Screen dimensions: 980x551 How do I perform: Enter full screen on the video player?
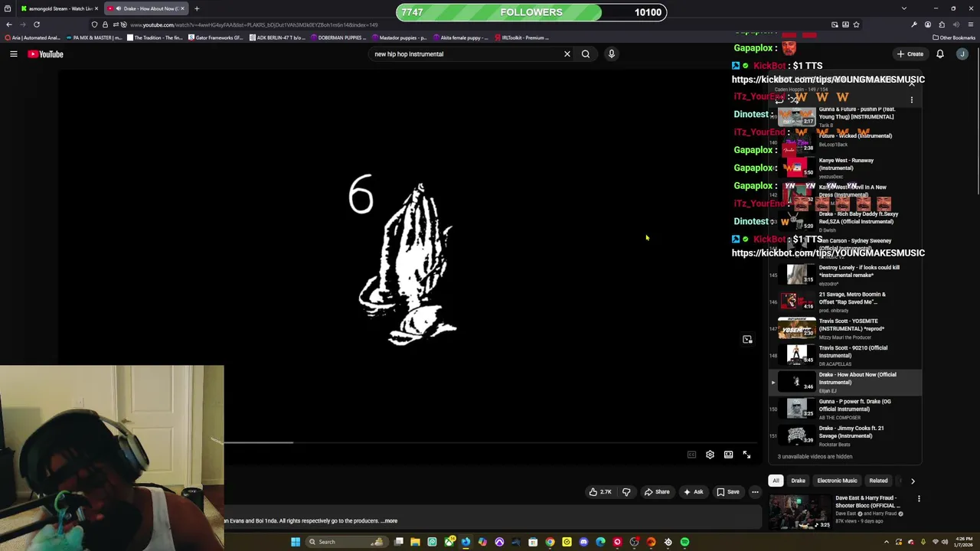click(x=746, y=455)
